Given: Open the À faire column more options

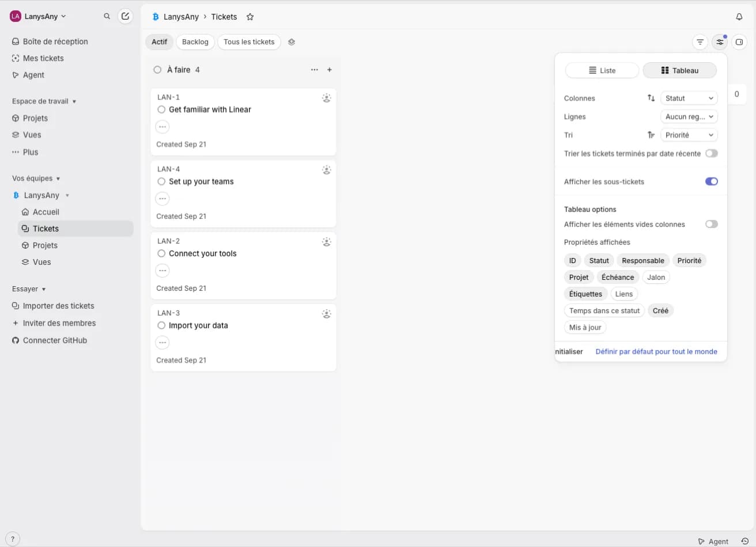Looking at the screenshot, I should click(314, 70).
